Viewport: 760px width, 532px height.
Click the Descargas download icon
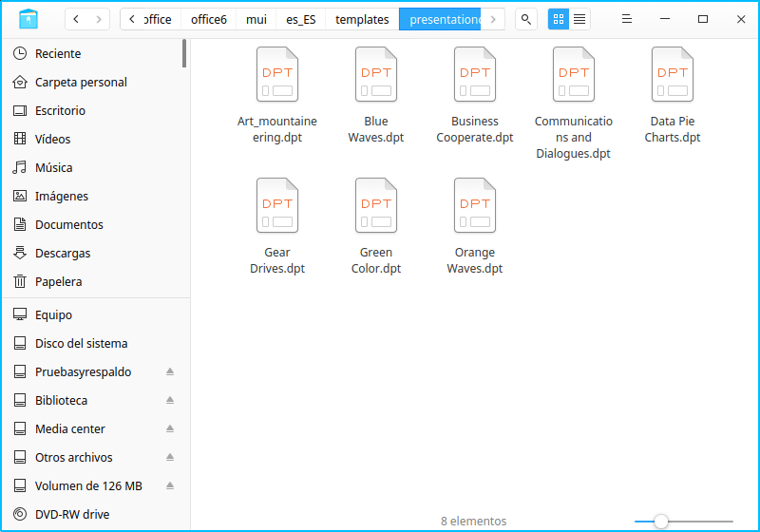click(x=20, y=253)
